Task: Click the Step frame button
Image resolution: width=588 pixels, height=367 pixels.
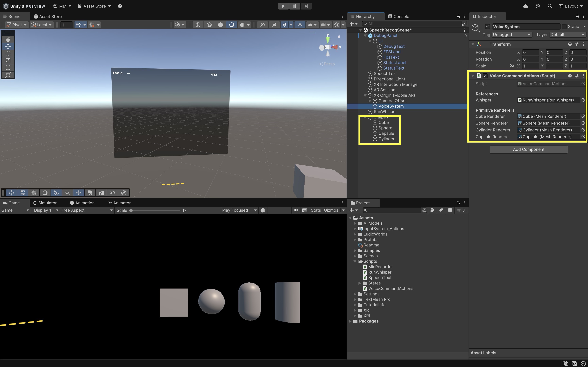Action: pyautogui.click(x=306, y=6)
